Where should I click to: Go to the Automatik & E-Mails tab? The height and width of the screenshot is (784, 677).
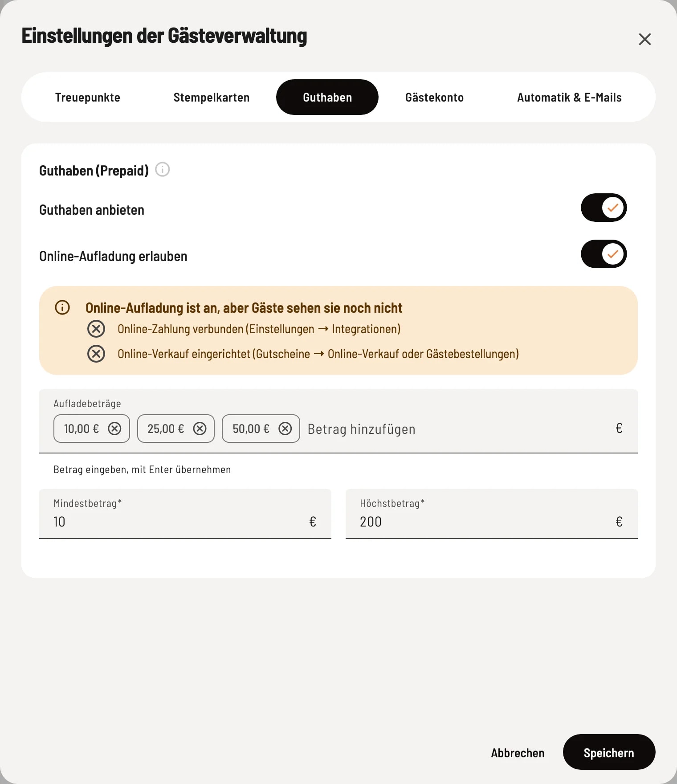(569, 97)
